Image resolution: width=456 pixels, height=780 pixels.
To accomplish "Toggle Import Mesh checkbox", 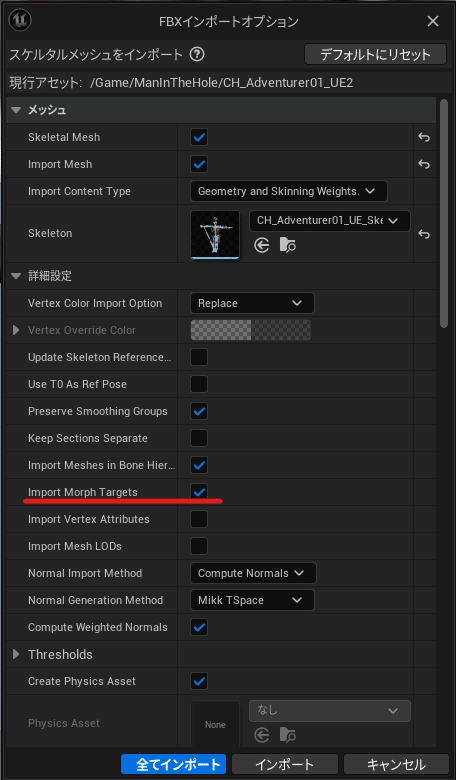I will click(199, 164).
